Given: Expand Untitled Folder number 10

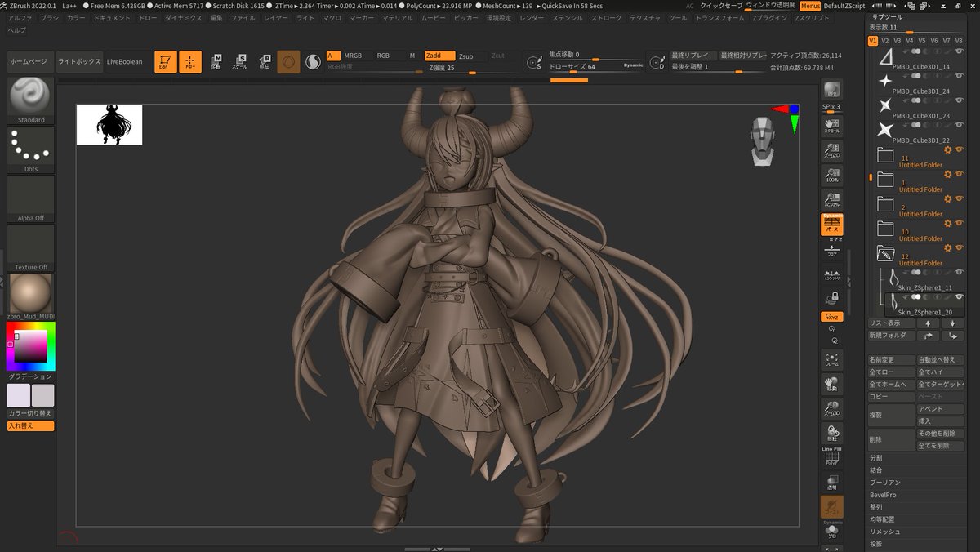Looking at the screenshot, I should pos(885,229).
